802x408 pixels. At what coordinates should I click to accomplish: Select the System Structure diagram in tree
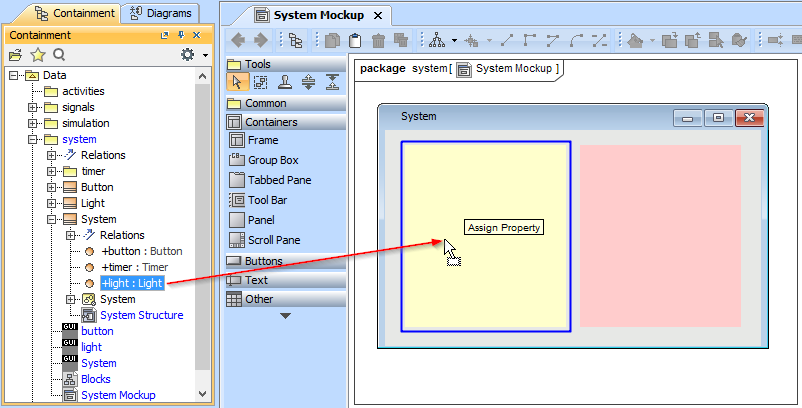[x=142, y=315]
